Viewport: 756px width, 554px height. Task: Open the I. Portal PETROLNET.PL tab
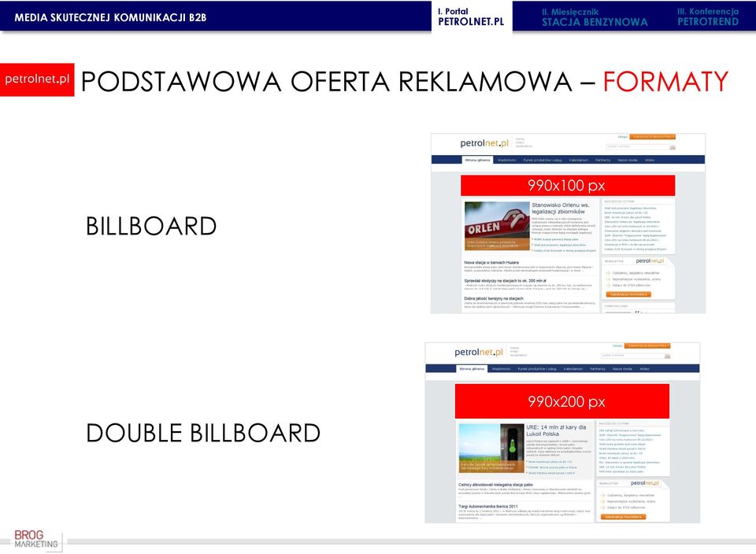tap(471, 17)
